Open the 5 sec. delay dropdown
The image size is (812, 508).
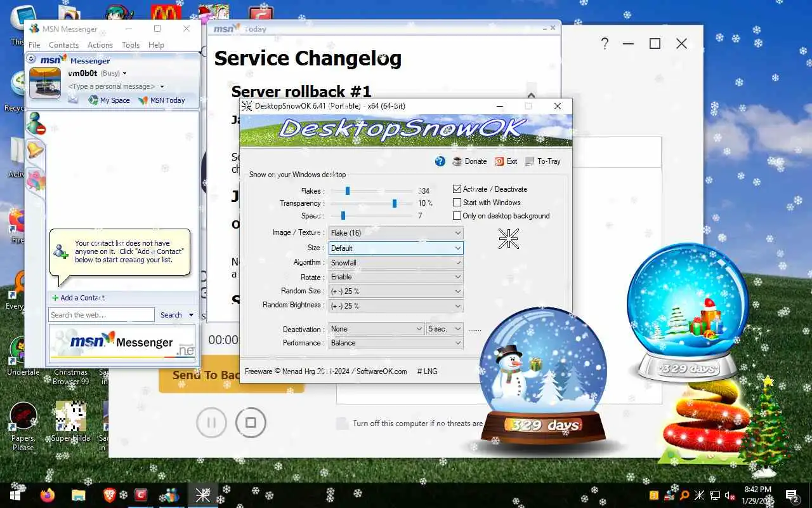[x=445, y=329]
